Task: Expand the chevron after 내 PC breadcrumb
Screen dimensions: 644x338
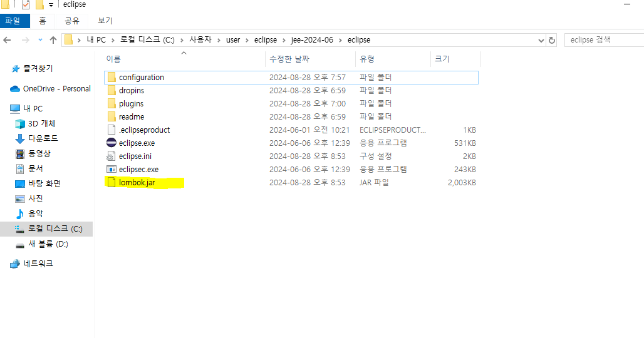Action: pos(113,40)
